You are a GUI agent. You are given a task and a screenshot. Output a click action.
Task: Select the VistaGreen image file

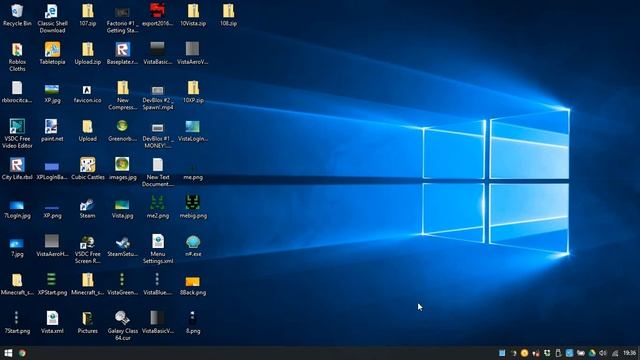[x=122, y=284]
